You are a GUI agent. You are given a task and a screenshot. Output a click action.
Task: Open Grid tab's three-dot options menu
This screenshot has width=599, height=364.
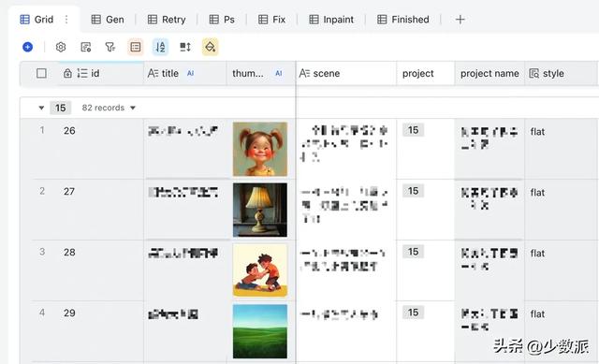coord(66,20)
